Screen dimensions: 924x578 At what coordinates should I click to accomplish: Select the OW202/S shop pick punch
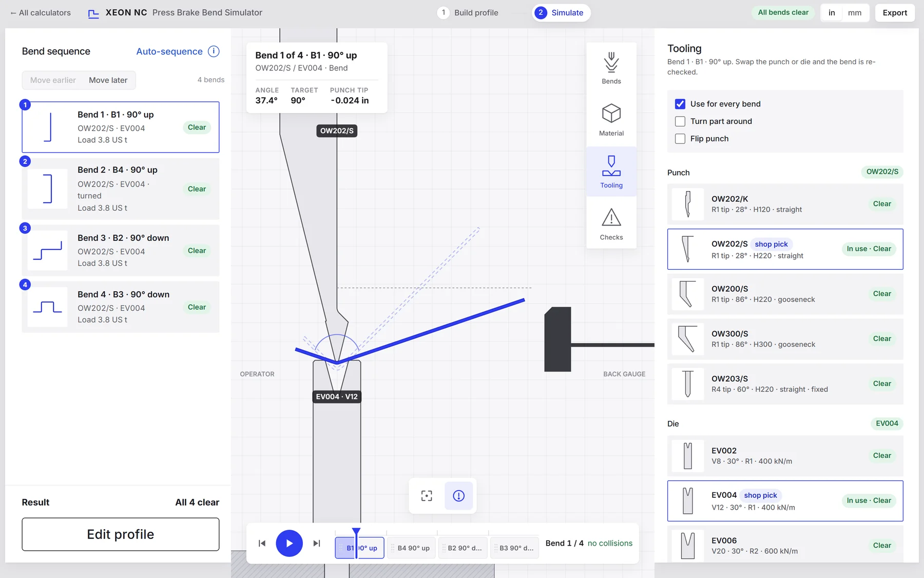(785, 249)
